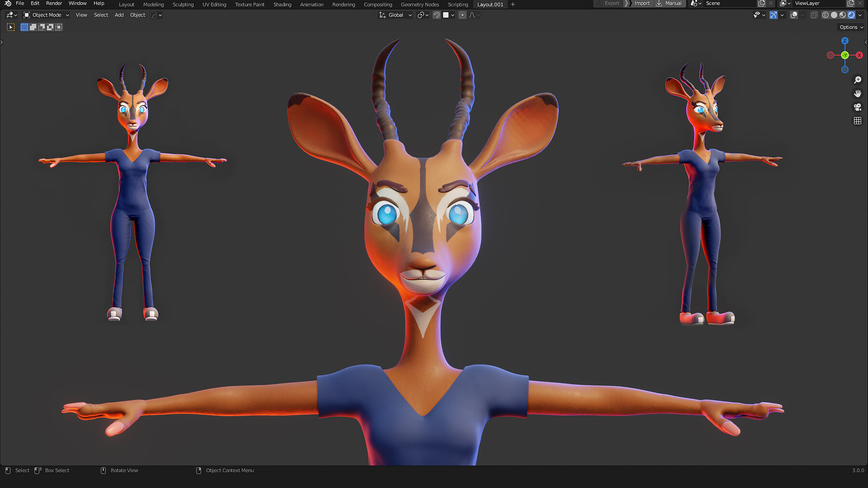Select wireframe viewport shading icon

coord(826,15)
